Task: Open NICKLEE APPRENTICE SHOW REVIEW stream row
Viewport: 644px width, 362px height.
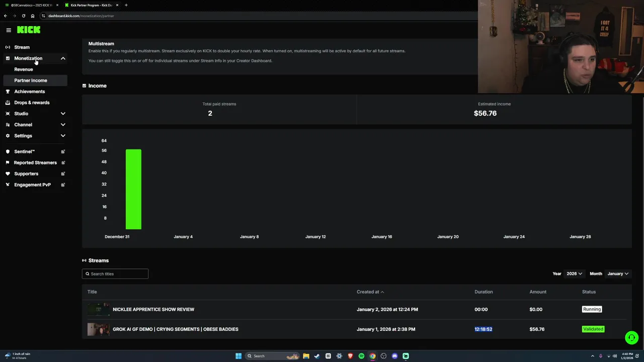Action: (357, 309)
